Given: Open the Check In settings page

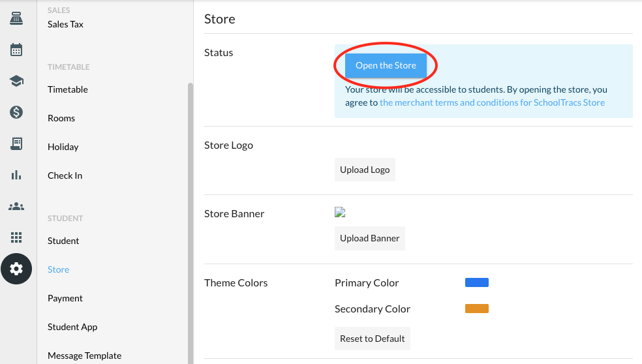Looking at the screenshot, I should click(x=65, y=175).
